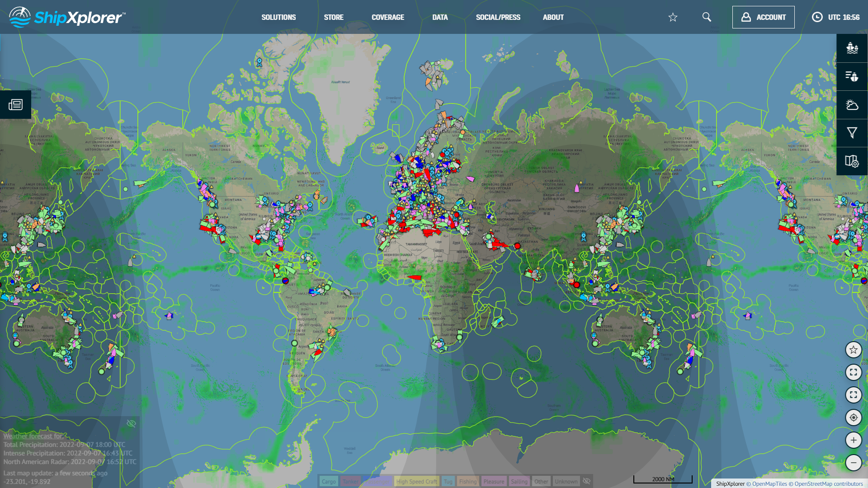Toggle the Fishing ship type filter
Screen dimensions: 868x488
click(468, 481)
